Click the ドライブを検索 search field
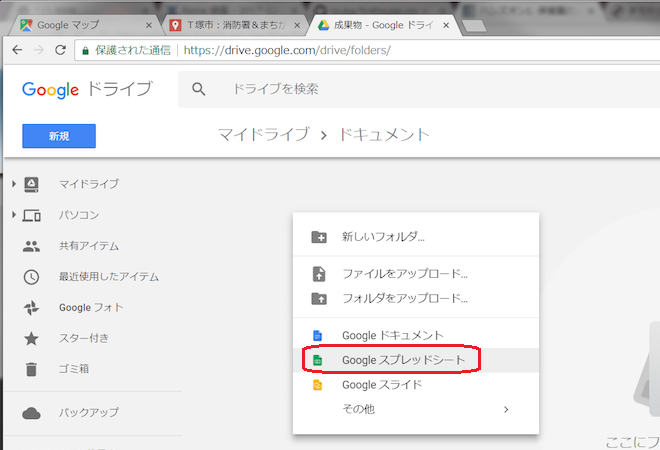The width and height of the screenshot is (660, 450). 421,89
